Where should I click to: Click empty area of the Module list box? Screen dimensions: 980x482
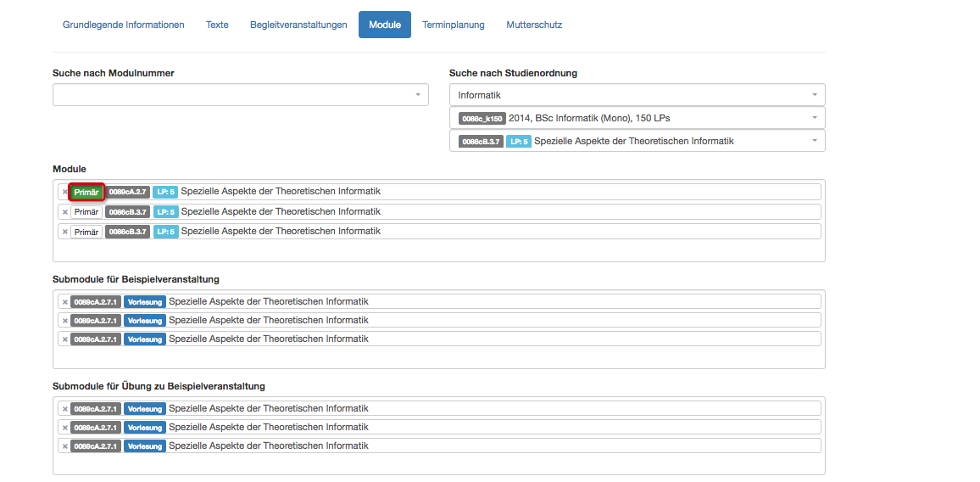439,250
